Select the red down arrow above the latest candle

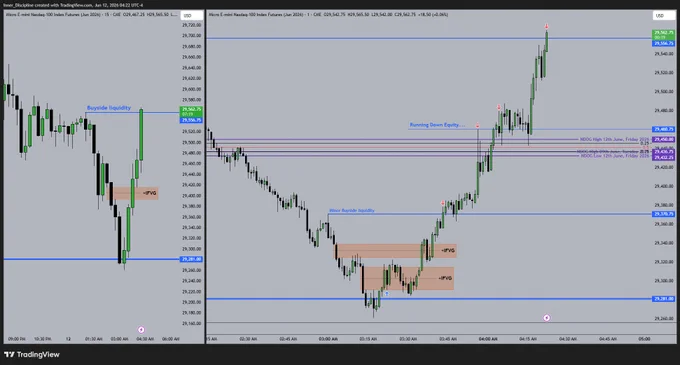[547, 26]
